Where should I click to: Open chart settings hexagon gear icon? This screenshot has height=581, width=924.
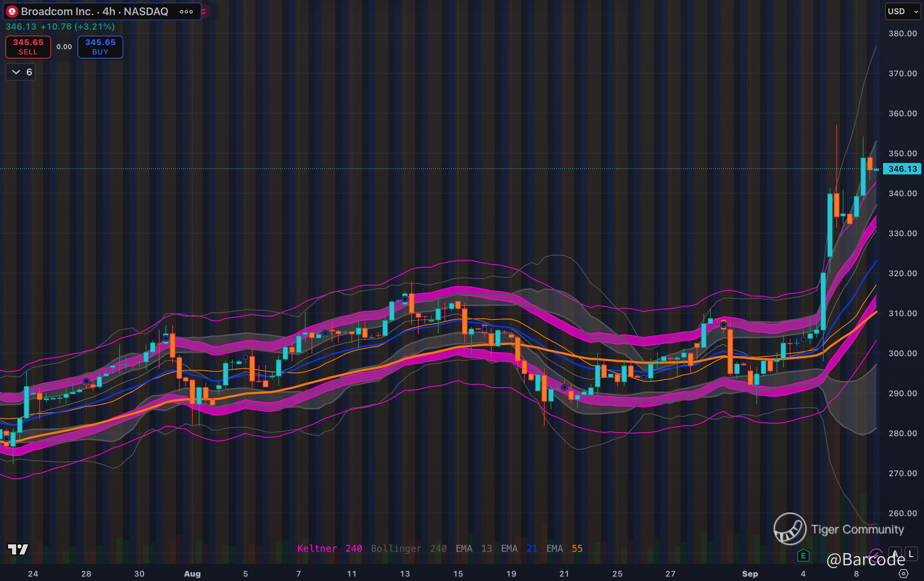coord(904,574)
